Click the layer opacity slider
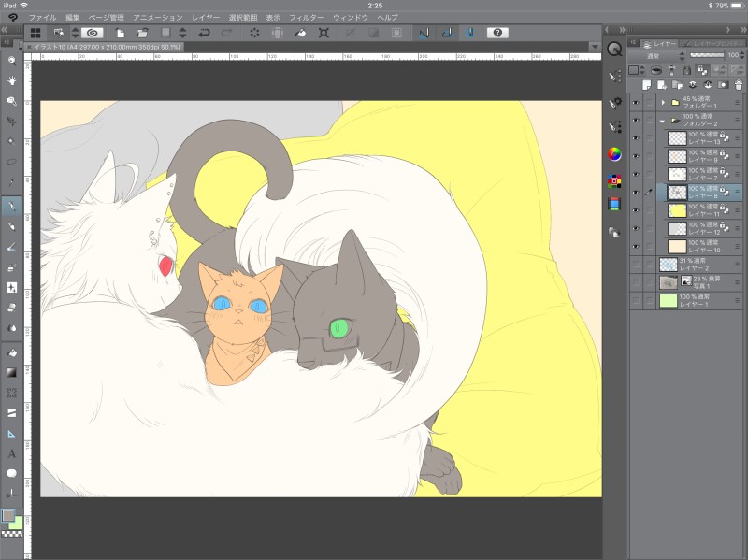The image size is (748, 560). (x=709, y=55)
